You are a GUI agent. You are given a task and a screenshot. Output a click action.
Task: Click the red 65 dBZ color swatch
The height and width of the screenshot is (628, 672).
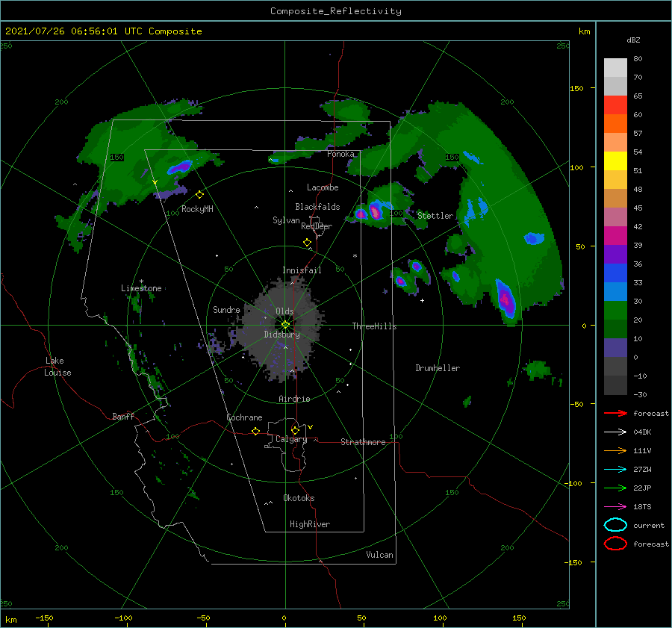tap(615, 105)
